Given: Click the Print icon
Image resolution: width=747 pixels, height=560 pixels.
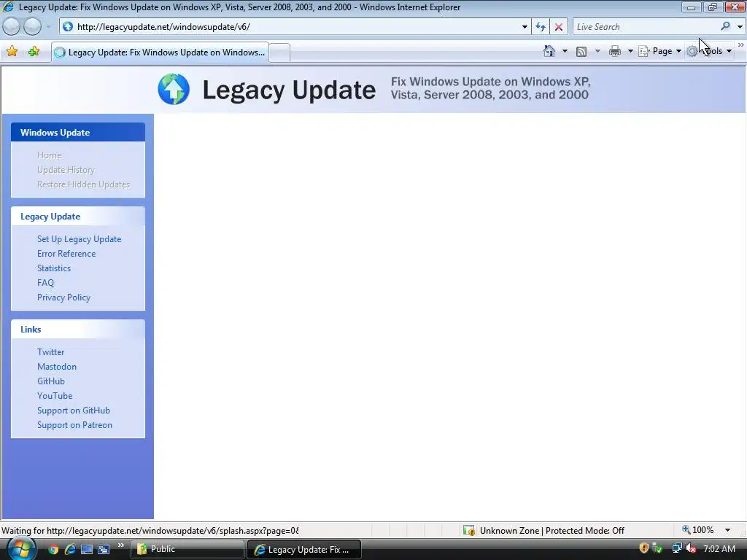Looking at the screenshot, I should click(x=614, y=51).
